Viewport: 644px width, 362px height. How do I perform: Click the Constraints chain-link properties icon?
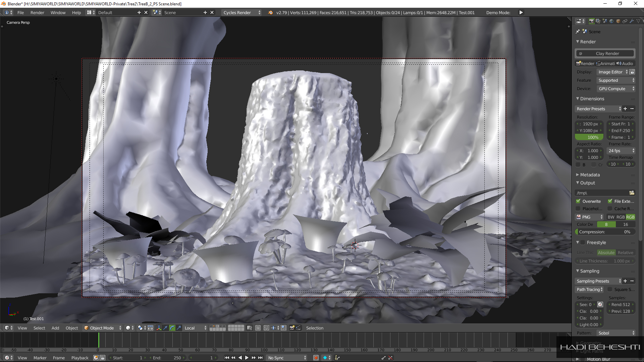pos(625,21)
